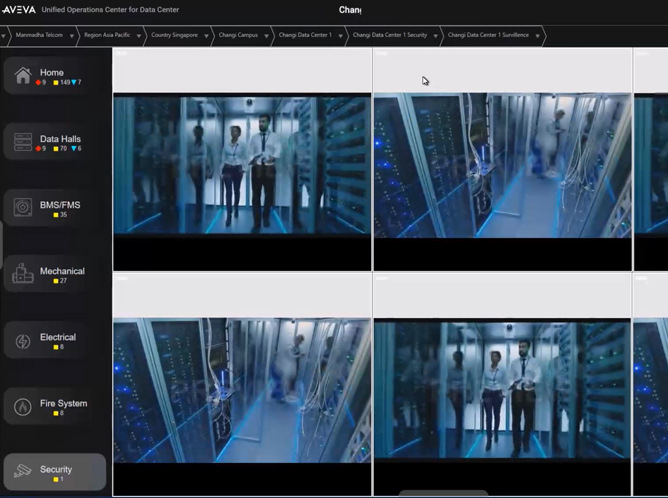The width and height of the screenshot is (668, 498).
Task: Click the Electrical lightning bolt icon
Action: pyautogui.click(x=22, y=340)
